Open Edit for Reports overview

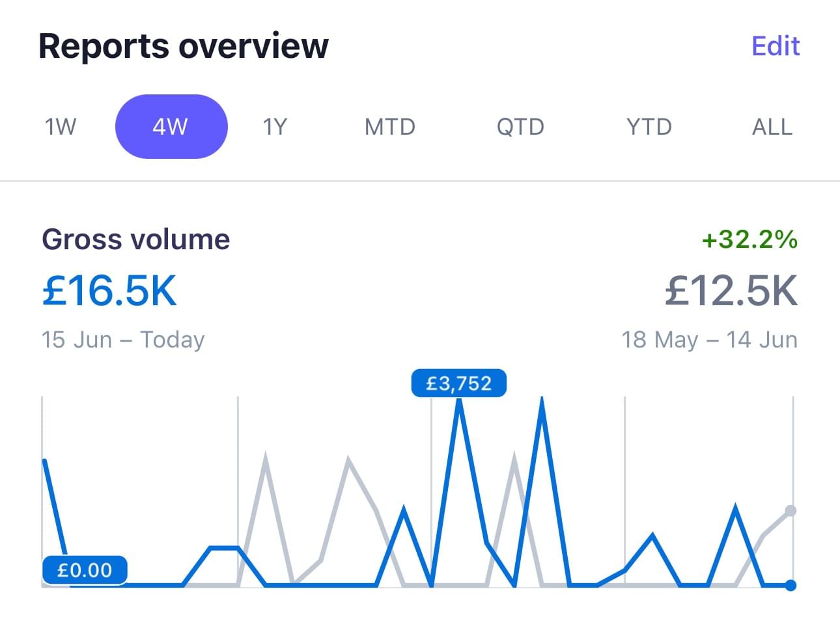click(776, 46)
